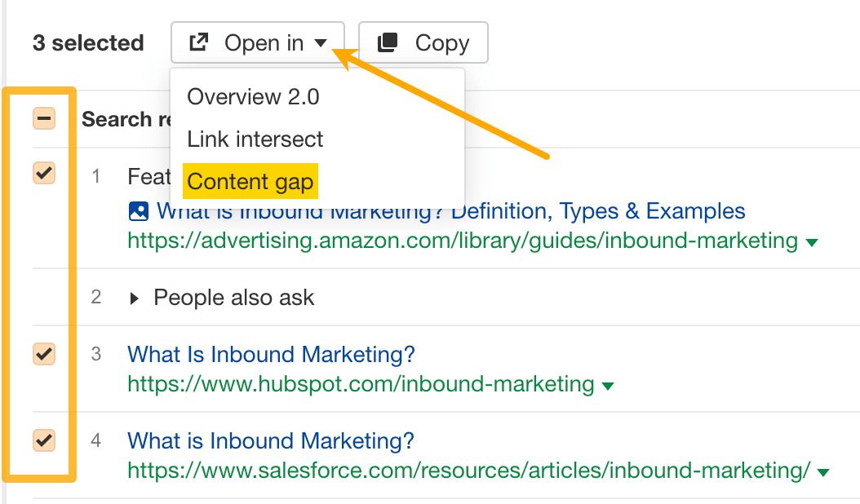Select Overview 2.0 from the menu
Screen dimensions: 860x504
point(253,97)
